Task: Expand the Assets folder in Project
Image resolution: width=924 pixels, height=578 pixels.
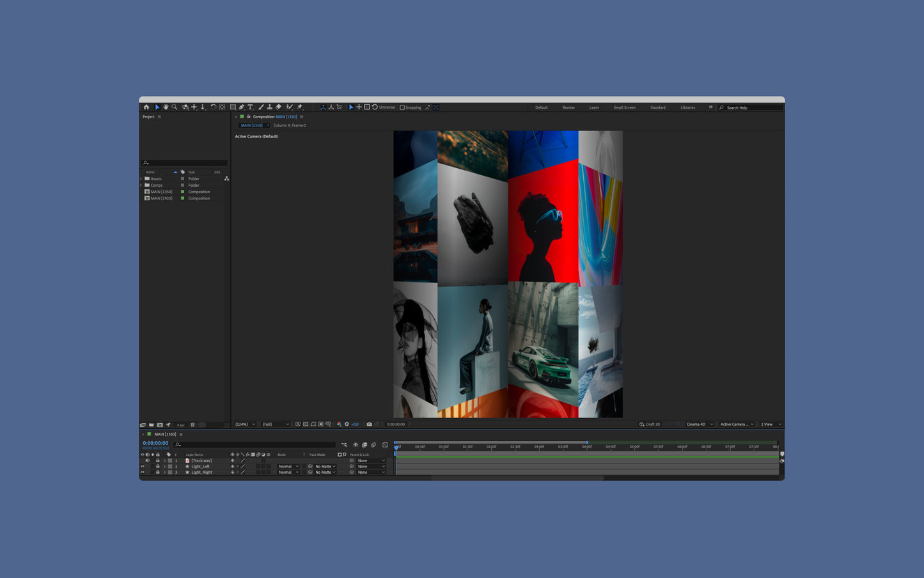Action: [141, 178]
